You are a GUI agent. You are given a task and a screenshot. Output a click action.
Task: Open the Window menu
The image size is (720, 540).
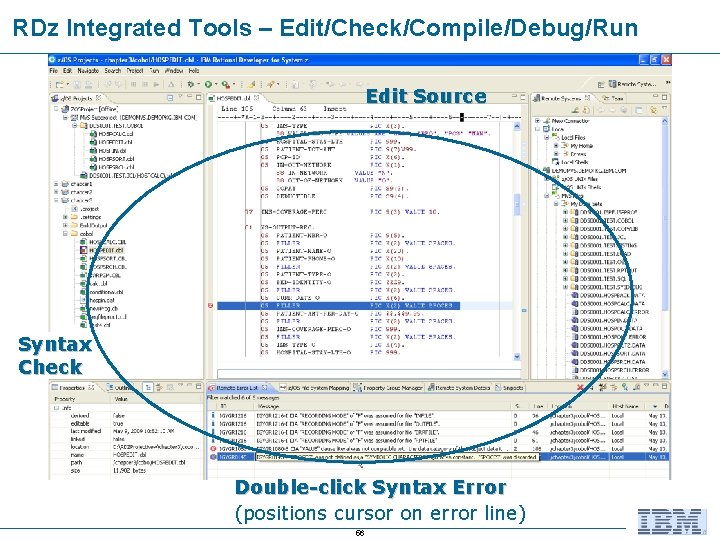click(x=174, y=71)
